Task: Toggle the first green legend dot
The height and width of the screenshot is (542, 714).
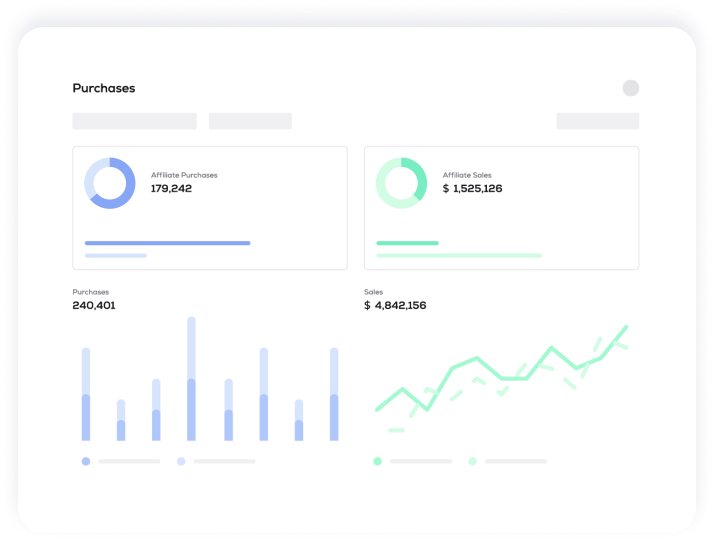Action: point(377,461)
